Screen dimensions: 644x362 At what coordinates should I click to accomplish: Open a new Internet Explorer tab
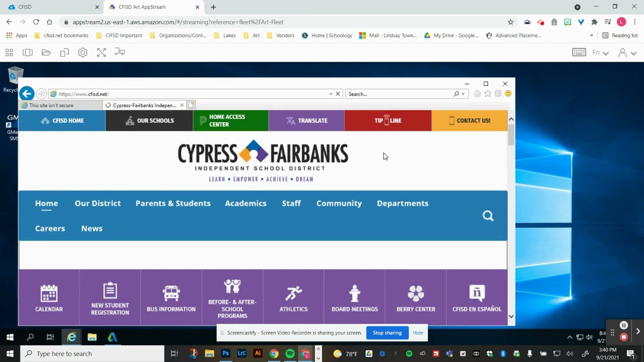point(191,105)
